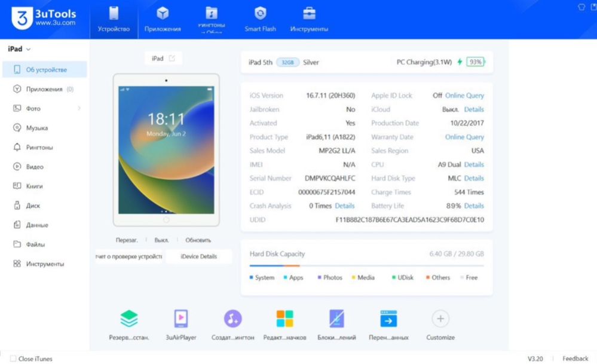Click the 93% battery indicator
597x364 pixels.
[x=476, y=62]
